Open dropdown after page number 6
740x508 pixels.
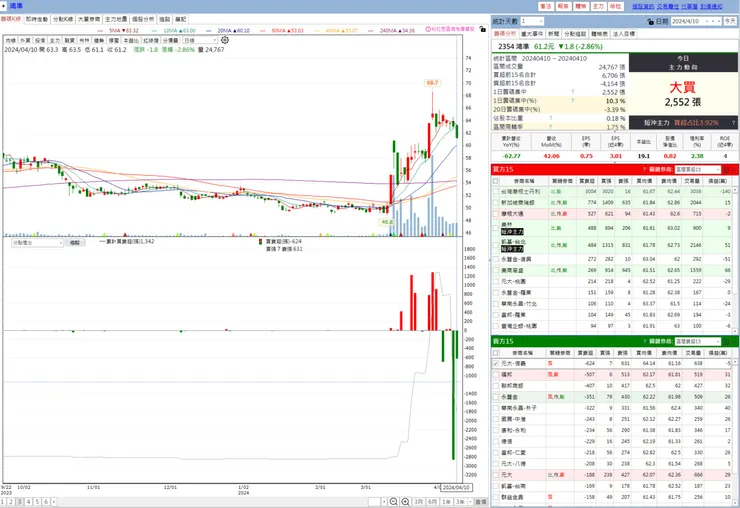54,502
